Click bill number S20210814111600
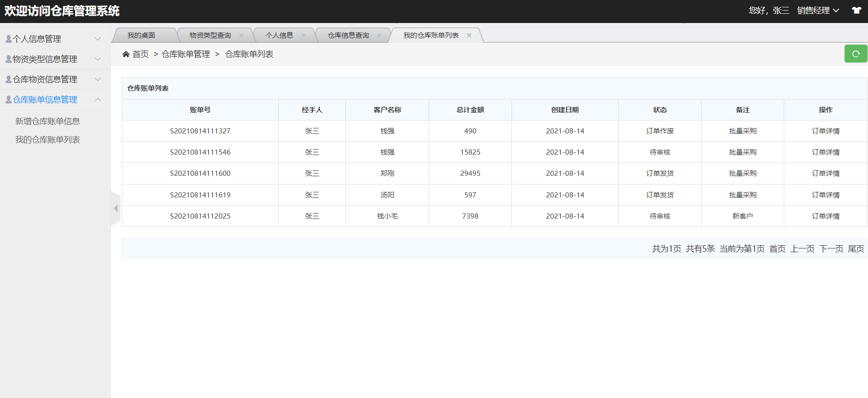This screenshot has height=398, width=868. point(200,173)
